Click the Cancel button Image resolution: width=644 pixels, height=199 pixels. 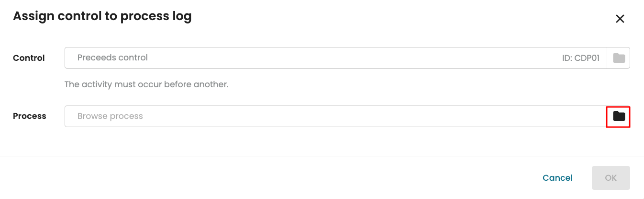click(x=557, y=178)
